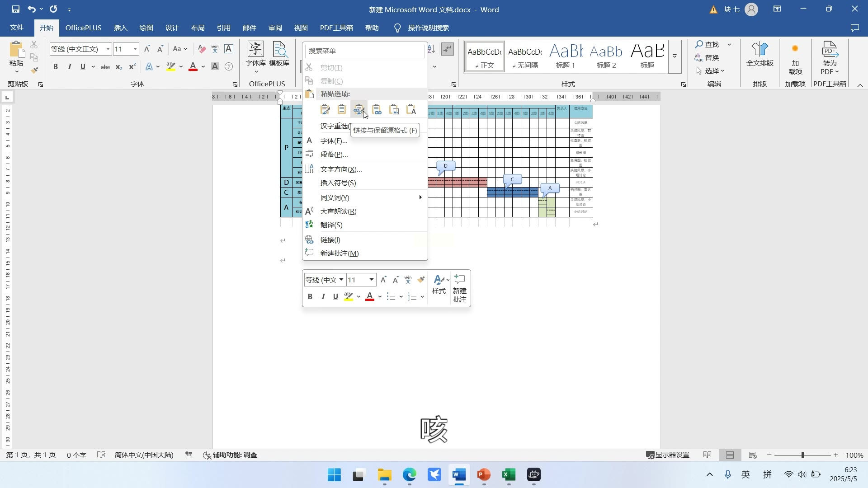Click format painter in the mini toolbar
Image resolution: width=868 pixels, height=488 pixels.
[x=421, y=280]
